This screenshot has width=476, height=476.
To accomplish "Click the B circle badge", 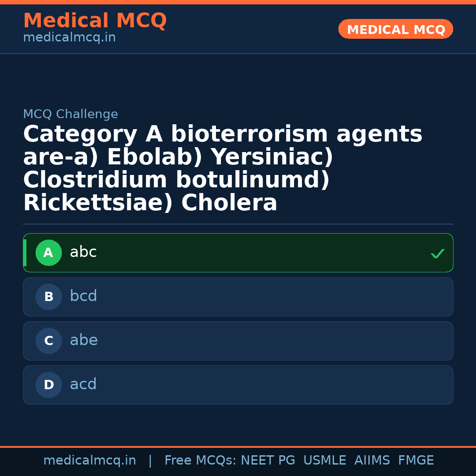I will coord(48,297).
